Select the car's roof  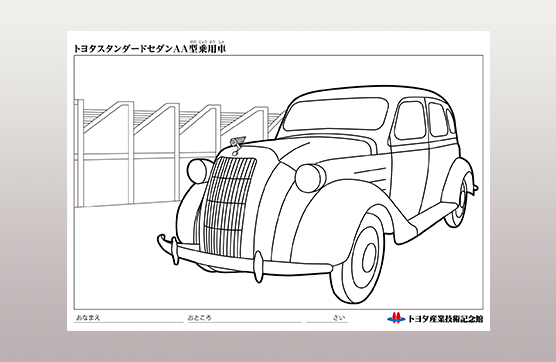369,92
